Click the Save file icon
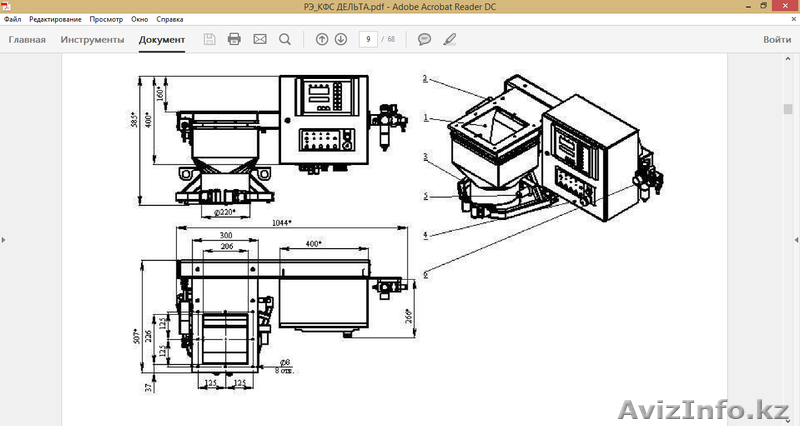 tap(210, 39)
